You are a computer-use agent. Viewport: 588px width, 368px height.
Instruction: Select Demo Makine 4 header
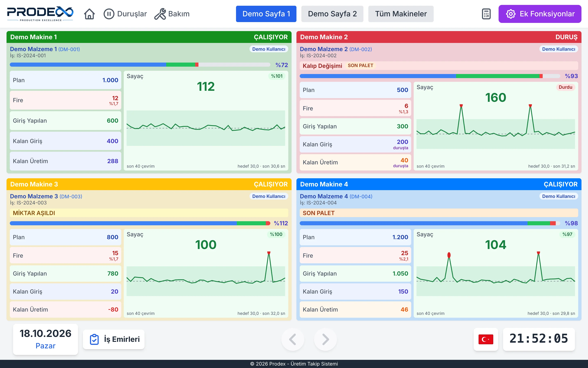tap(439, 184)
